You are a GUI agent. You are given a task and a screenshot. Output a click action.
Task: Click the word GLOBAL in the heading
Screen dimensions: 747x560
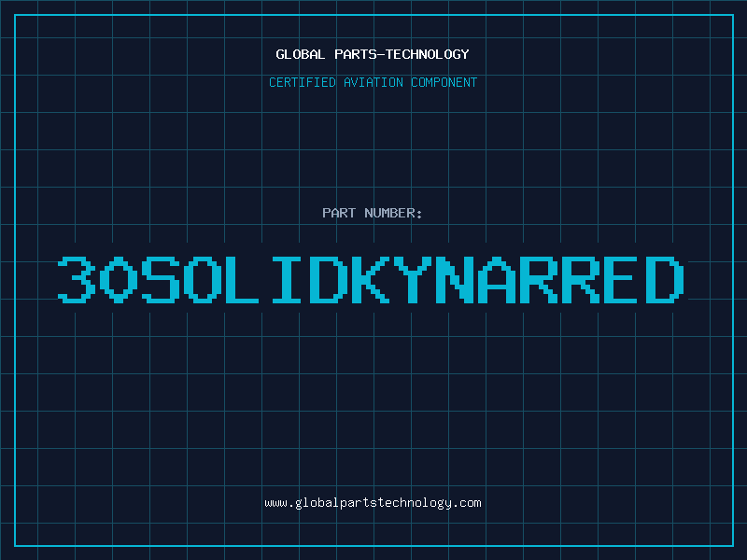point(301,54)
